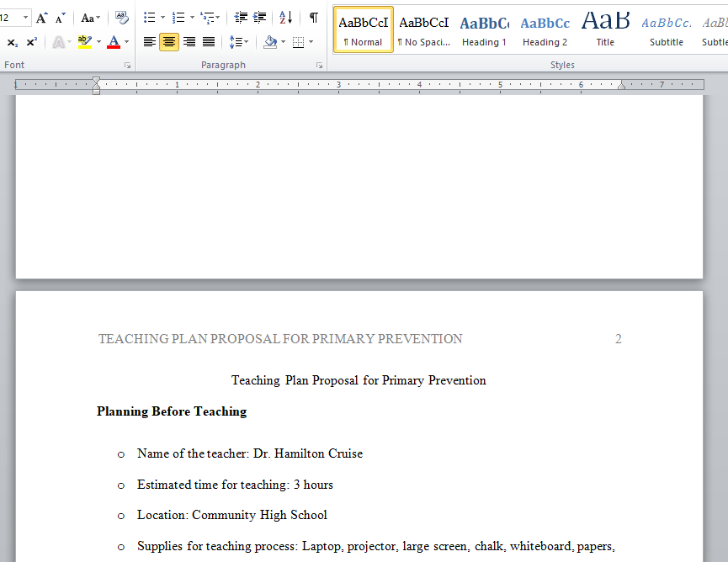Click the left indent box on ruler
The width and height of the screenshot is (728, 562).
coord(96,92)
